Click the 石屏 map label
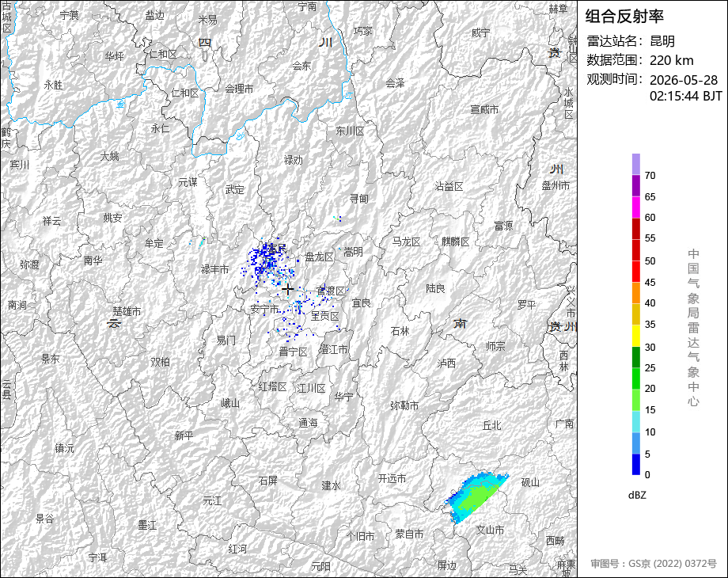728x578 pixels. [268, 481]
